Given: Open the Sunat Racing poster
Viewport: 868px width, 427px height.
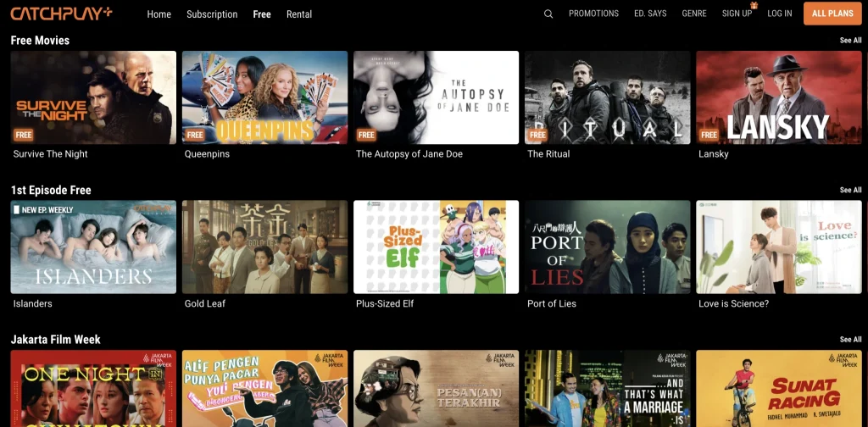Looking at the screenshot, I should [779, 388].
